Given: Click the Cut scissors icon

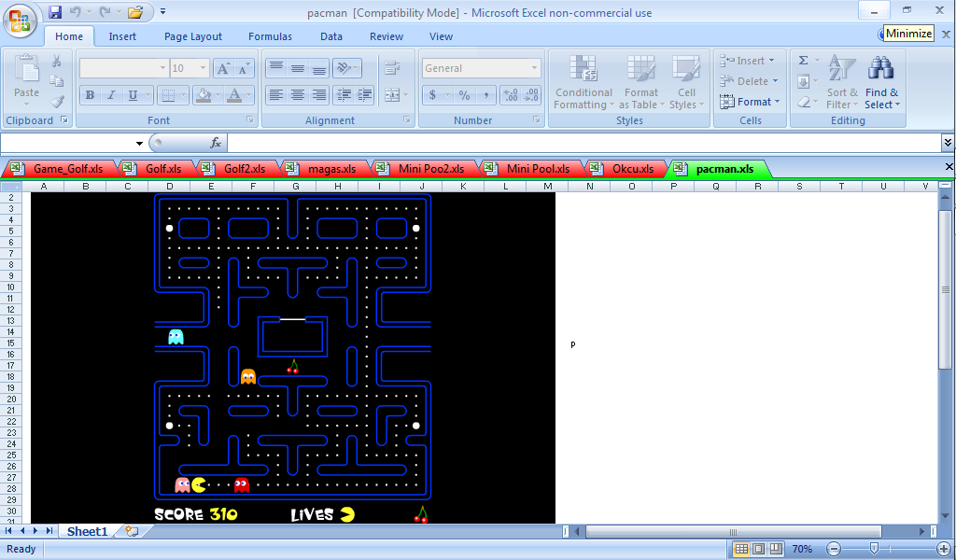Looking at the screenshot, I should [x=57, y=61].
